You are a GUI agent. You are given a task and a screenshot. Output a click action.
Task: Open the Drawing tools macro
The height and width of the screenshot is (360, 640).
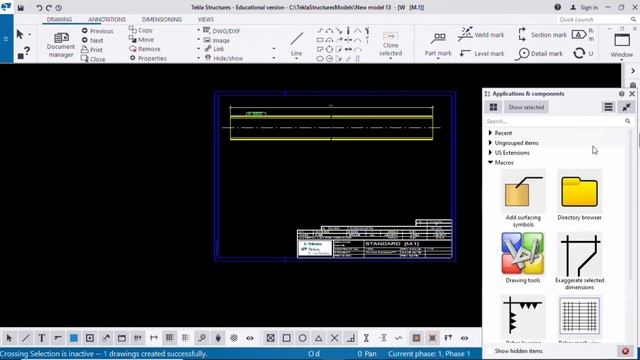point(523,258)
